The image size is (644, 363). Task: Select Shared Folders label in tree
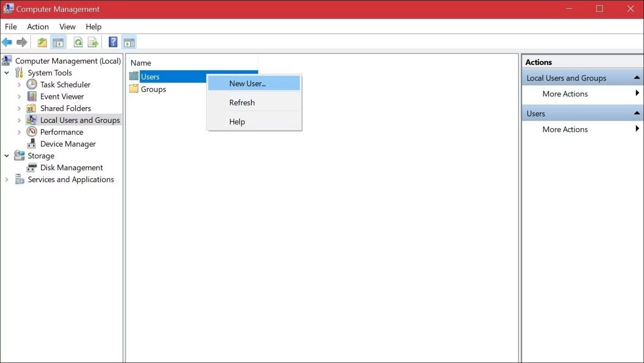click(x=66, y=108)
